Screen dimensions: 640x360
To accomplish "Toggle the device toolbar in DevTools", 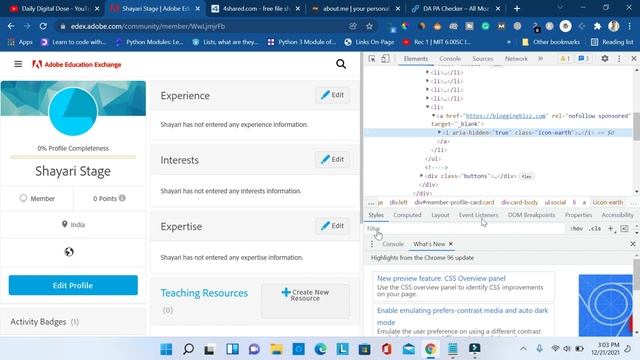I will pyautogui.click(x=385, y=59).
